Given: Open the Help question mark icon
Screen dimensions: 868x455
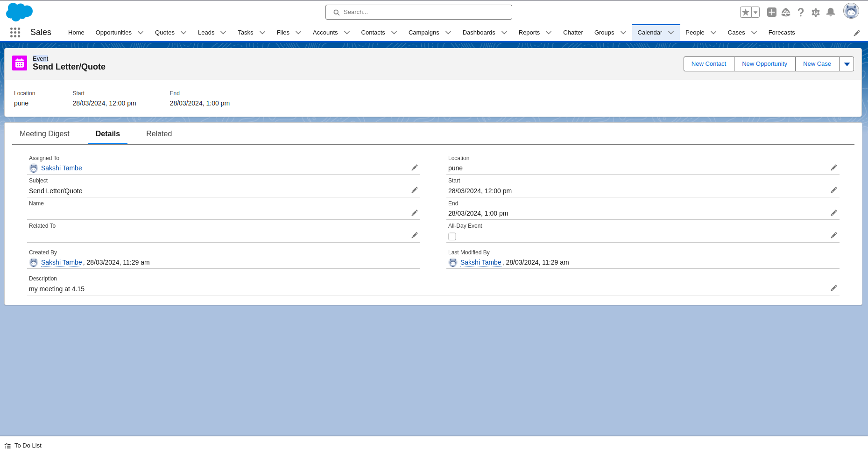Looking at the screenshot, I should point(801,12).
